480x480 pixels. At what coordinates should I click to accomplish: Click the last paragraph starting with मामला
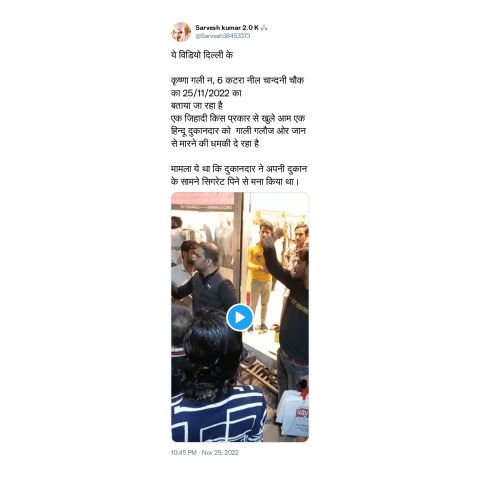(239, 175)
